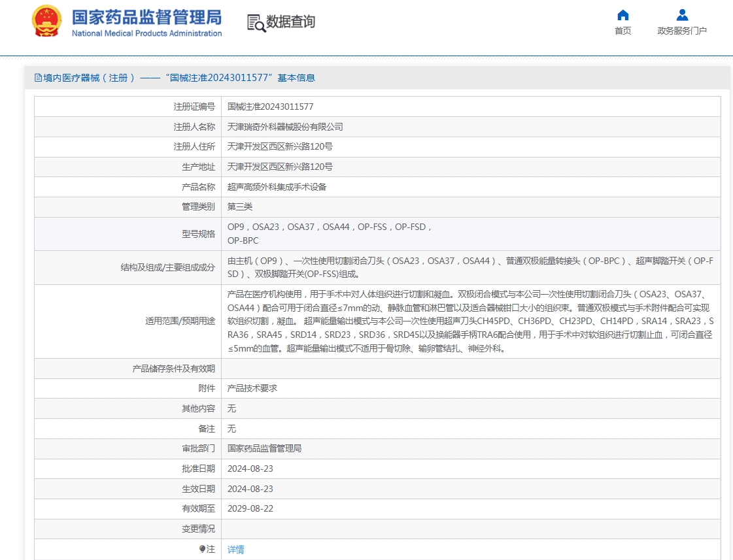
Task: Select registrant name 天津瑞奇外科器械股份有限公司
Action: [284, 127]
